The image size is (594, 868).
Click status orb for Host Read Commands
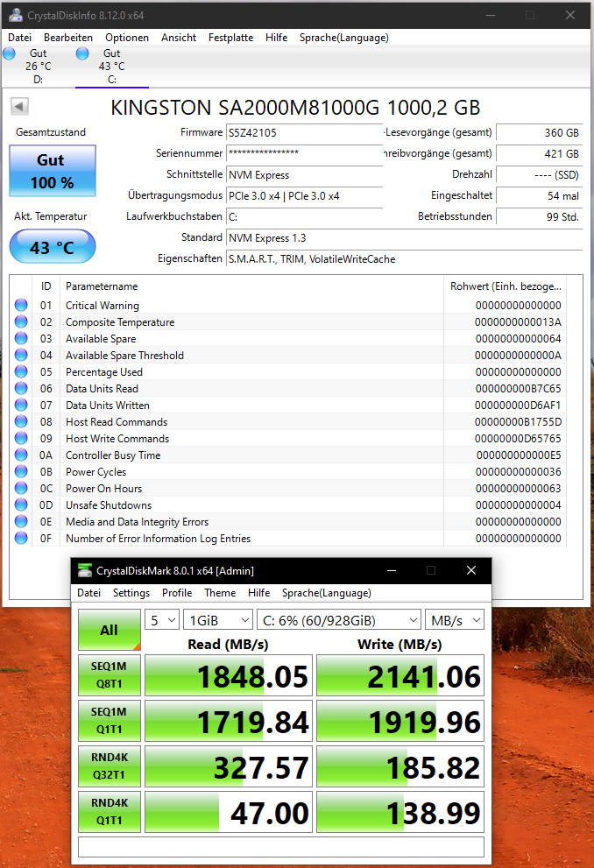(21, 421)
